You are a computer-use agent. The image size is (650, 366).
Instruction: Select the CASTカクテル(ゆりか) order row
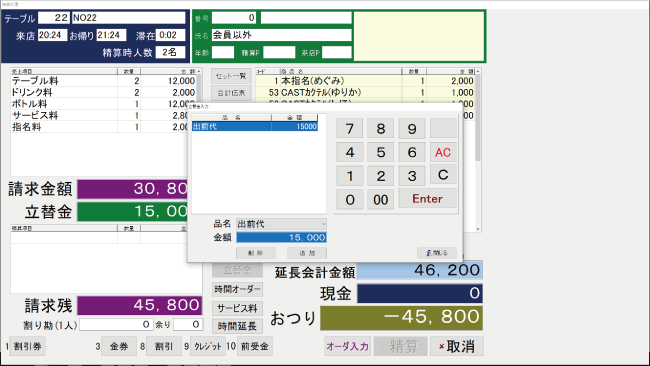[x=365, y=92]
